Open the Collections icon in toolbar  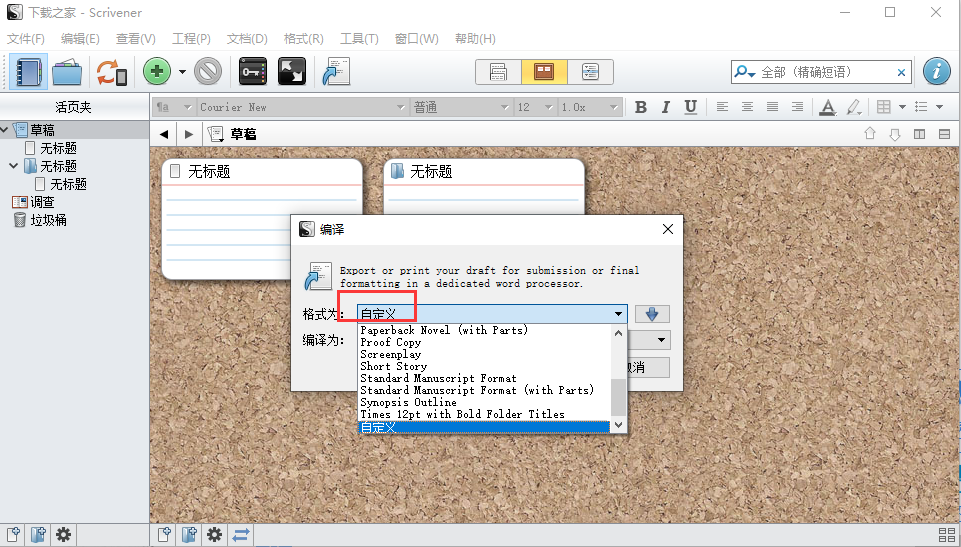click(x=67, y=72)
